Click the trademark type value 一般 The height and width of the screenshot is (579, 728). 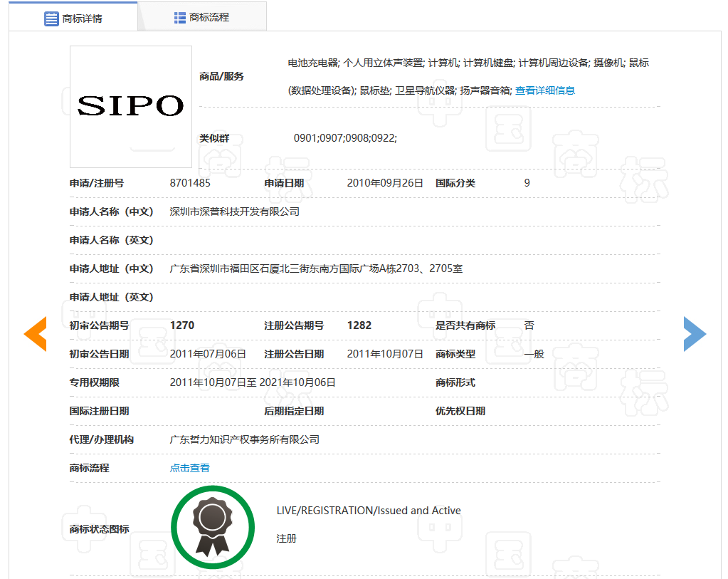click(x=534, y=354)
